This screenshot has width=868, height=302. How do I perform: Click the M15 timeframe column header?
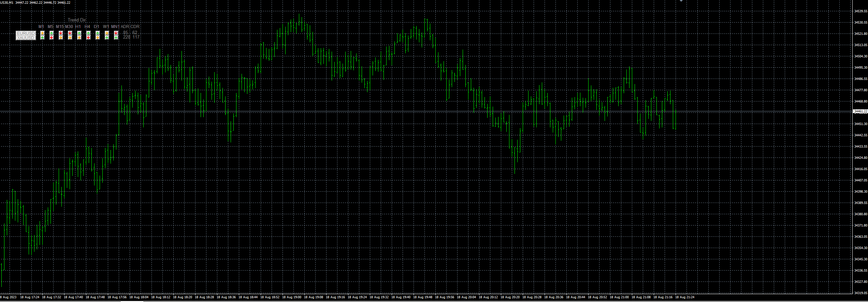click(60, 27)
